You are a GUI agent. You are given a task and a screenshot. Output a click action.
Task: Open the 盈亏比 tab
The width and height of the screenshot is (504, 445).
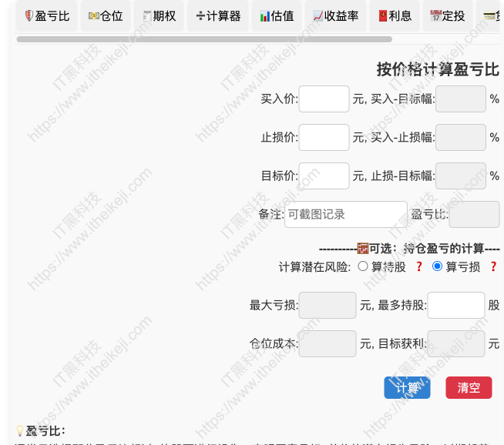[46, 16]
